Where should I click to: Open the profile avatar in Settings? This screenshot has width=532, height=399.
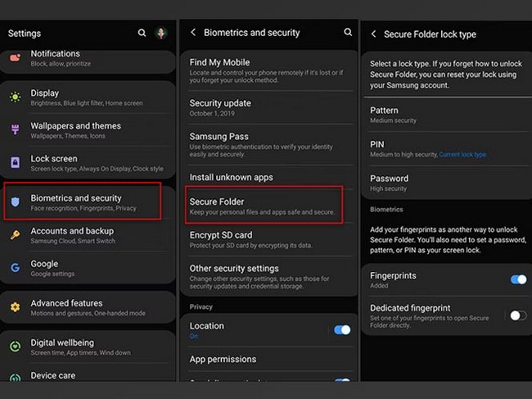tap(161, 34)
